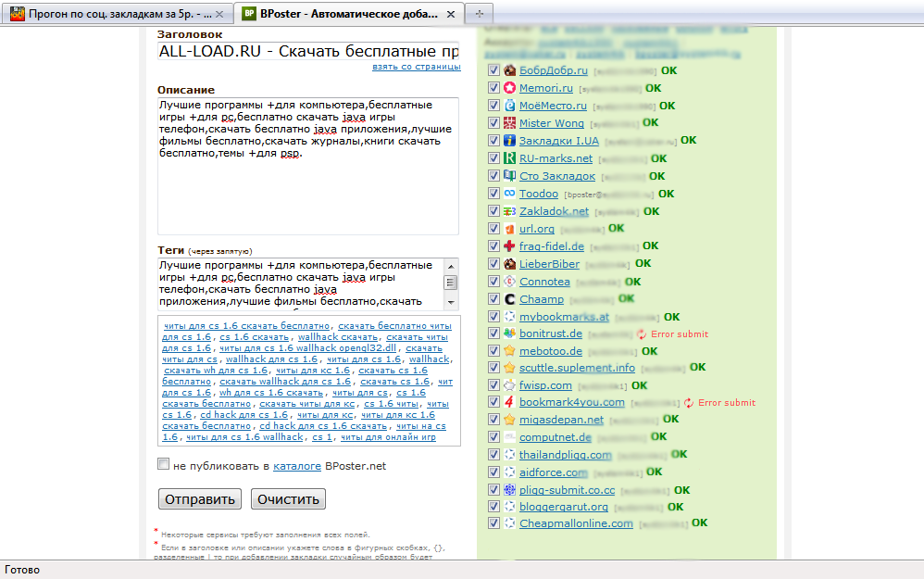
Task: Click the pligg-submit.co.cc service icon
Action: (510, 489)
